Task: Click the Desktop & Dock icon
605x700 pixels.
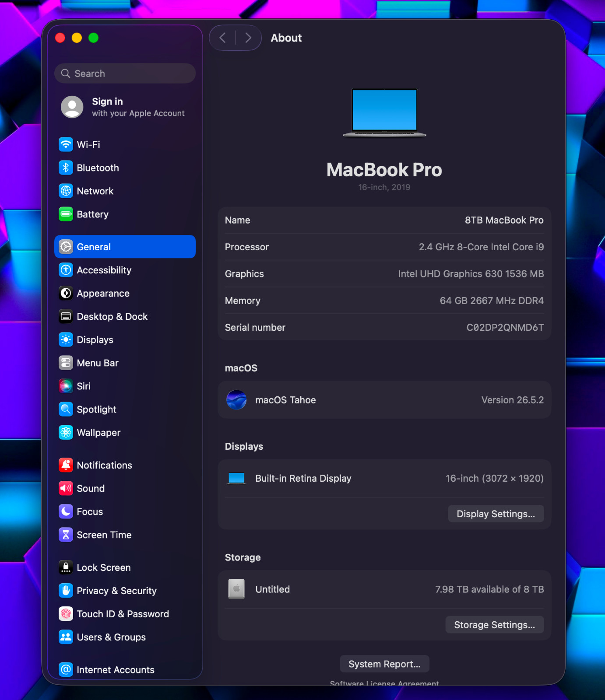Action: tap(66, 316)
